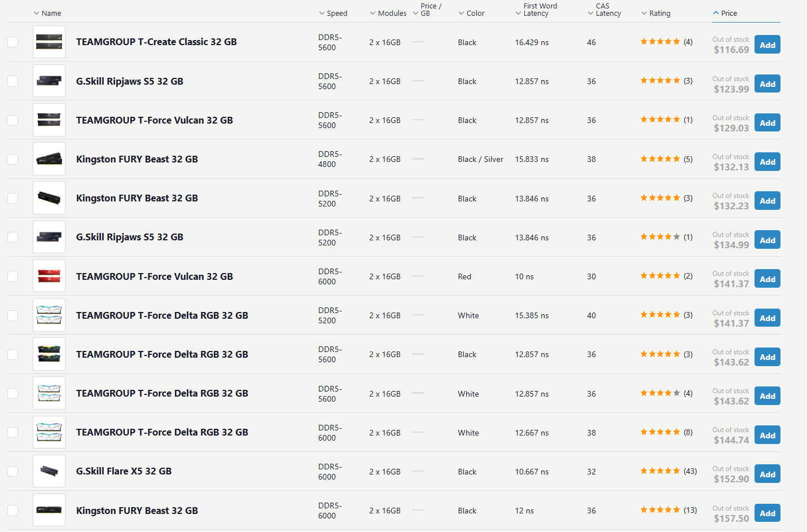The height and width of the screenshot is (532, 807).
Task: Click Add for the $132.13 FURY Beast
Action: point(767,162)
